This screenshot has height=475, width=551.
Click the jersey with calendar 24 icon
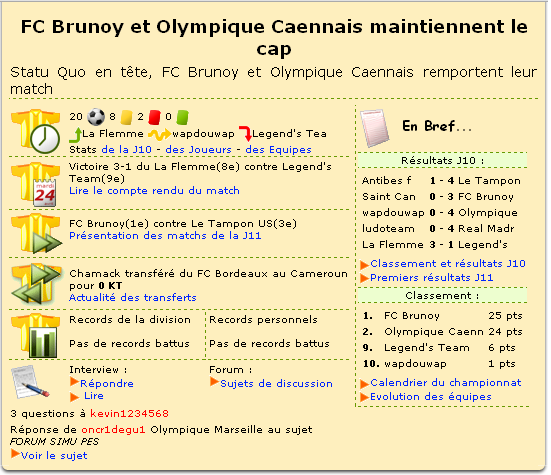coord(35,184)
